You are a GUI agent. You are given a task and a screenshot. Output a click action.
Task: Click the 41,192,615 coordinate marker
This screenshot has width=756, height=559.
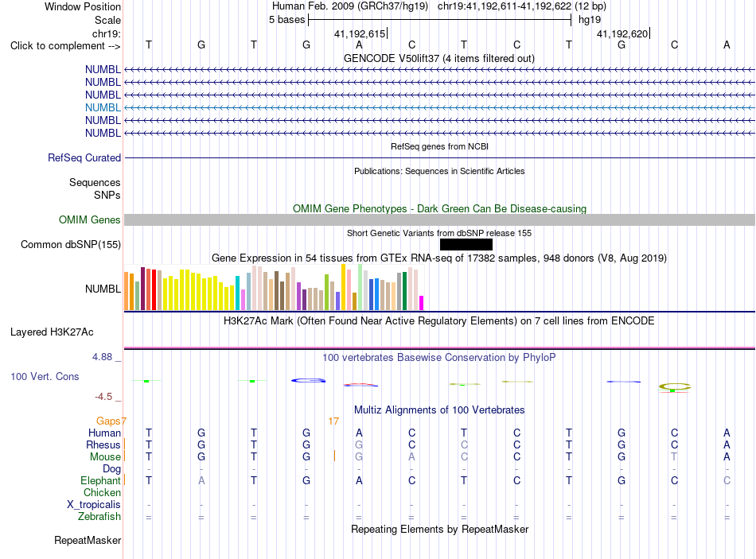click(360, 33)
